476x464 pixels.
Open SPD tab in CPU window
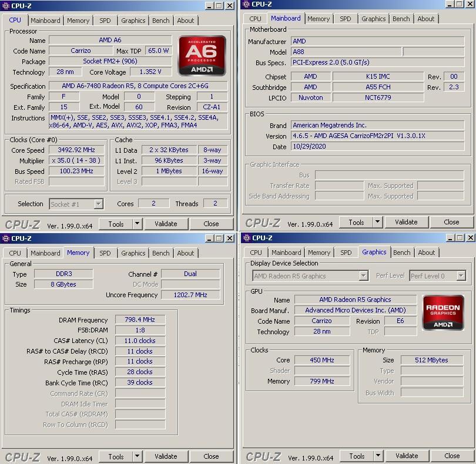105,21
